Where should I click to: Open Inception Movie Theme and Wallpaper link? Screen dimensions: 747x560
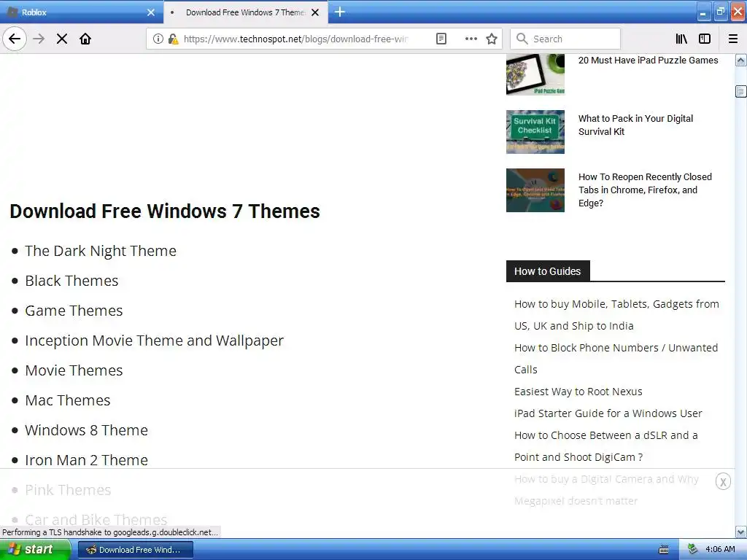(x=155, y=341)
